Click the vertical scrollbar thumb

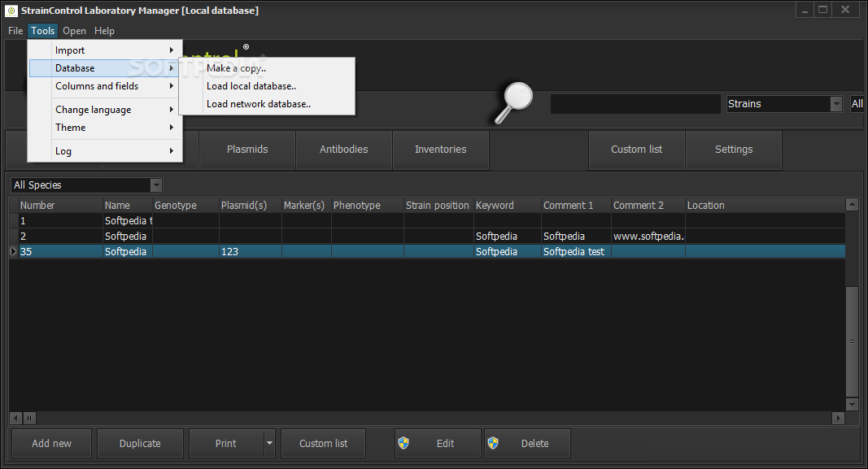click(x=852, y=341)
